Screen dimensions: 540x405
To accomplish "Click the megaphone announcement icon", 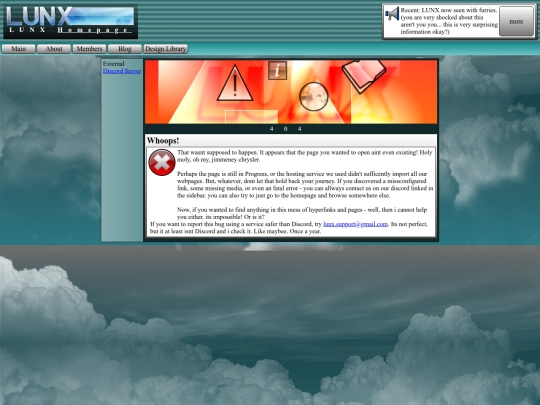I will tap(392, 14).
